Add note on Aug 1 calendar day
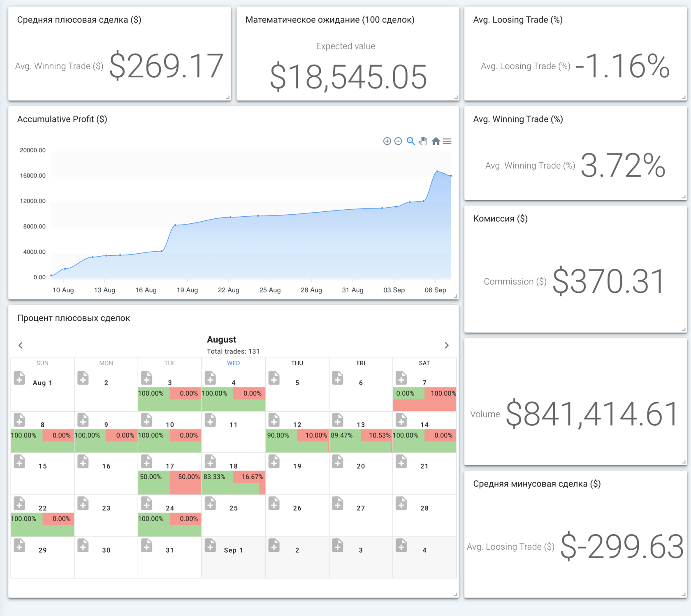The width and height of the screenshot is (691, 616). click(19, 377)
